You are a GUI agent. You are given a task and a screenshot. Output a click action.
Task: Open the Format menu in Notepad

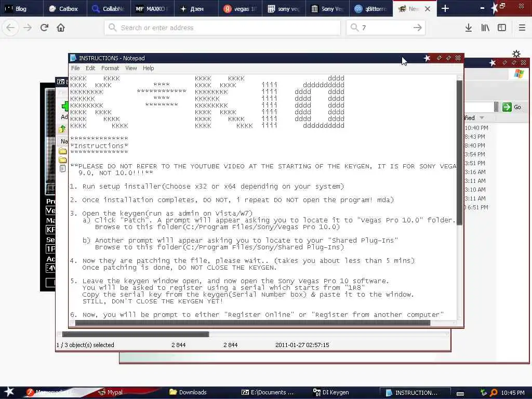110,68
